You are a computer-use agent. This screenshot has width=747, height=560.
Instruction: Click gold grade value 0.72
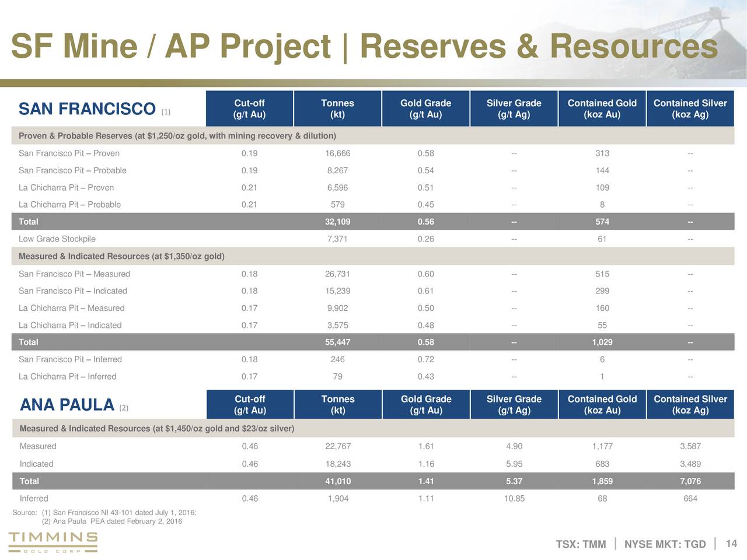coord(425,359)
